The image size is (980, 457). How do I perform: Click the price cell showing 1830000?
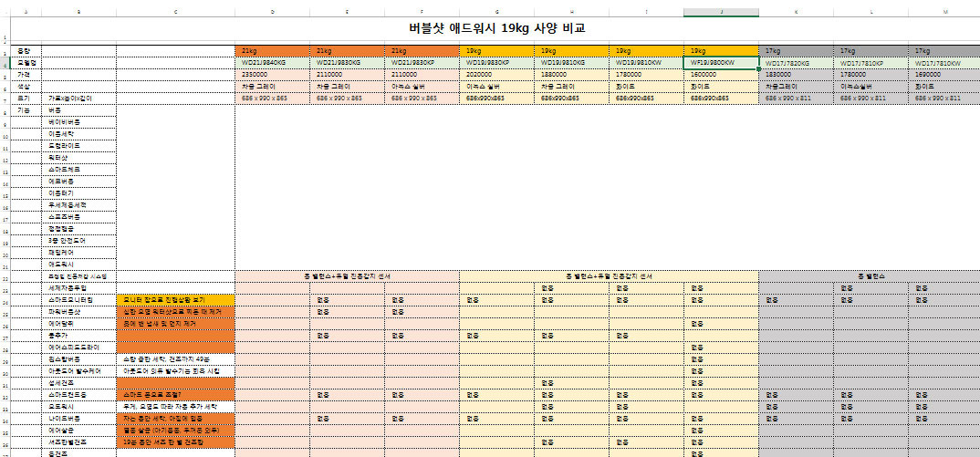point(796,74)
